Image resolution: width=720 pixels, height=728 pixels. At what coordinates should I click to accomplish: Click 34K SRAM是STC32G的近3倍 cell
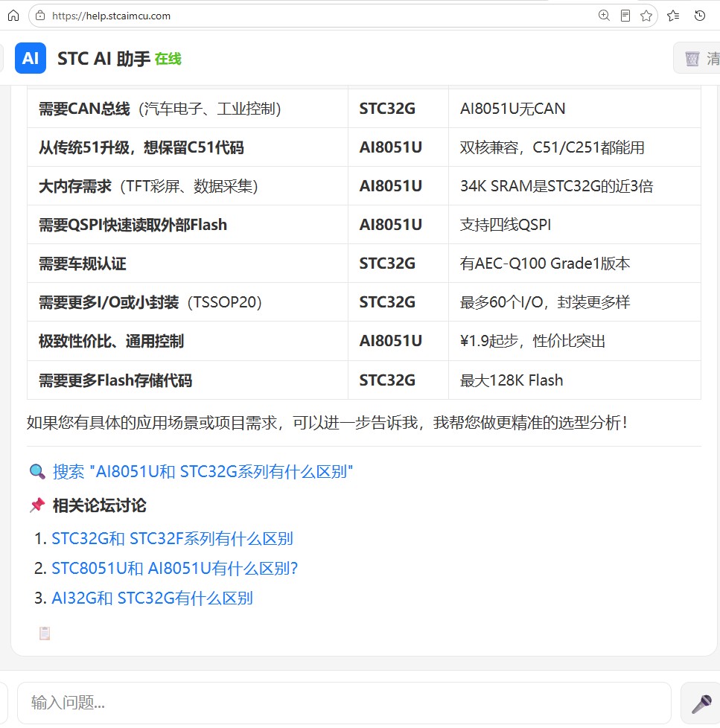pos(575,186)
